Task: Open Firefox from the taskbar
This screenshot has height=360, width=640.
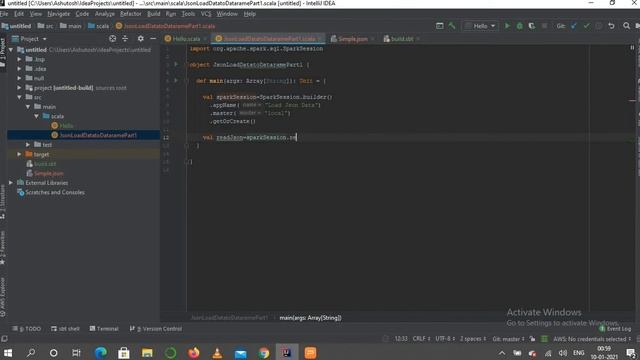Action: pyautogui.click(x=194, y=352)
